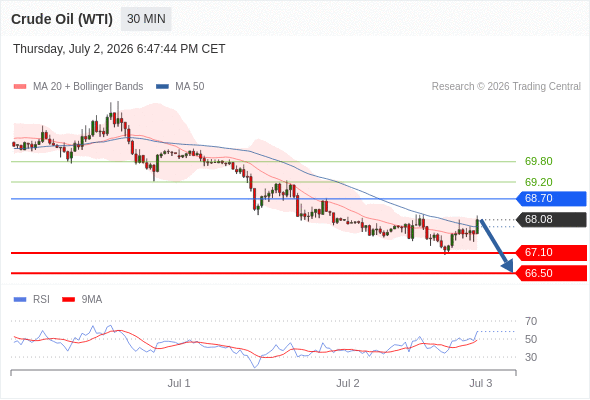
Task: Click the blue downward forecast arrow head
Action: pos(508,266)
